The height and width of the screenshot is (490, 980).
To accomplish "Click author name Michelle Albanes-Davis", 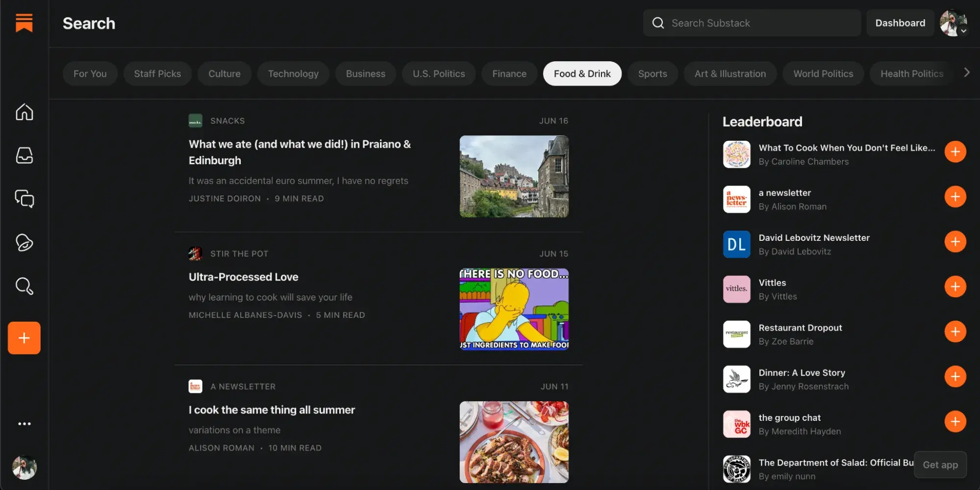I will coord(245,315).
